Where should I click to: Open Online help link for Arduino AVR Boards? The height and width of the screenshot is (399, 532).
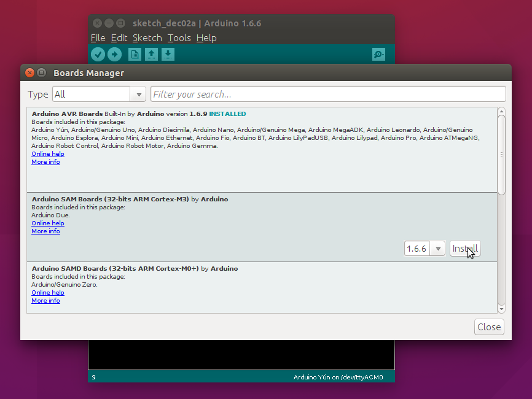click(x=48, y=154)
